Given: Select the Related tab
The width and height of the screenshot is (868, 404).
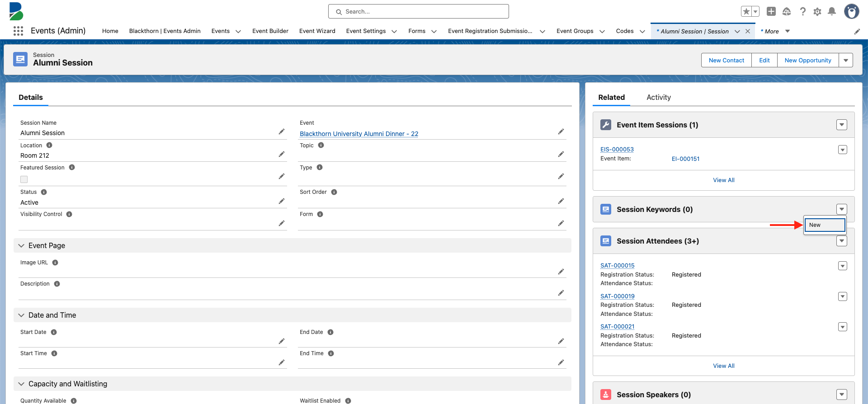Looking at the screenshot, I should 612,97.
